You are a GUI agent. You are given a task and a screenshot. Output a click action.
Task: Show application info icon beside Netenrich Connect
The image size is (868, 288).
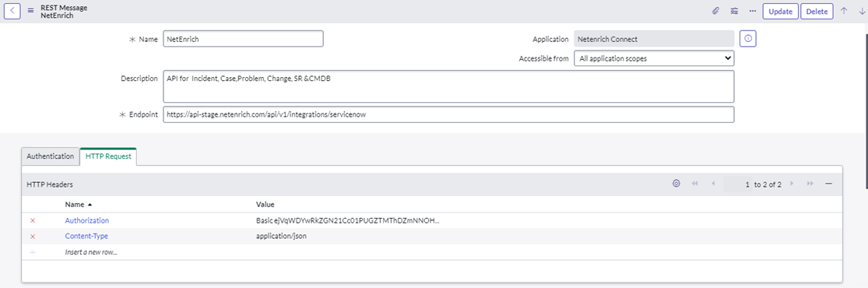pyautogui.click(x=748, y=39)
